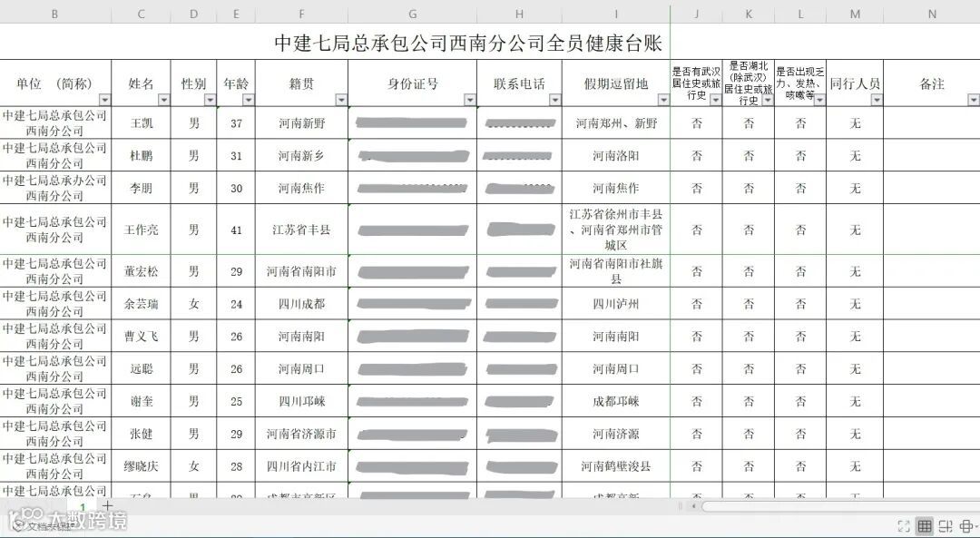Switch to full screen view icon

[x=904, y=526]
